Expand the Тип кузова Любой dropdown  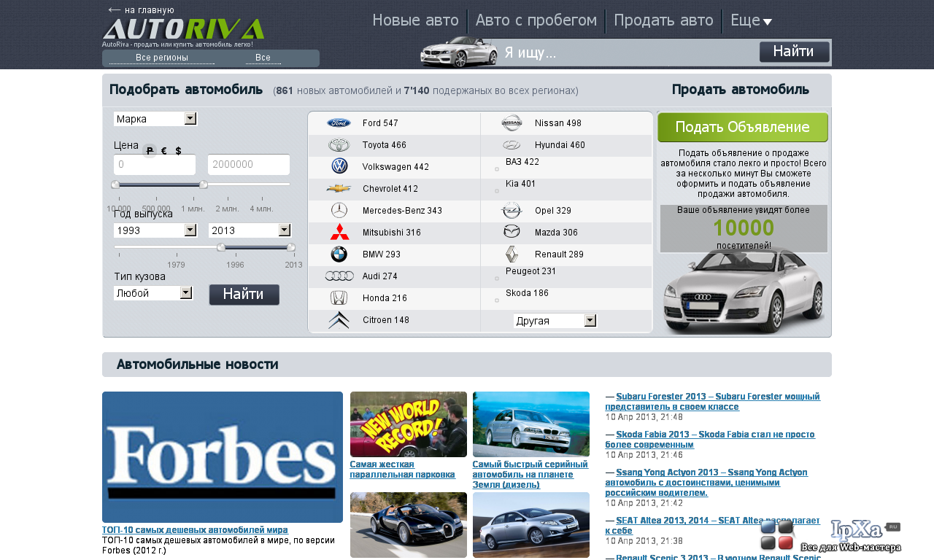[x=153, y=293]
